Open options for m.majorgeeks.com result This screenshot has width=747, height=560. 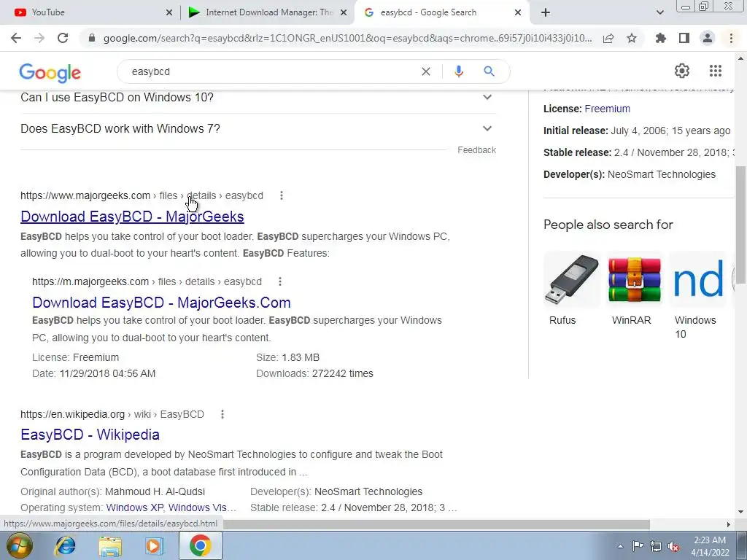(280, 282)
